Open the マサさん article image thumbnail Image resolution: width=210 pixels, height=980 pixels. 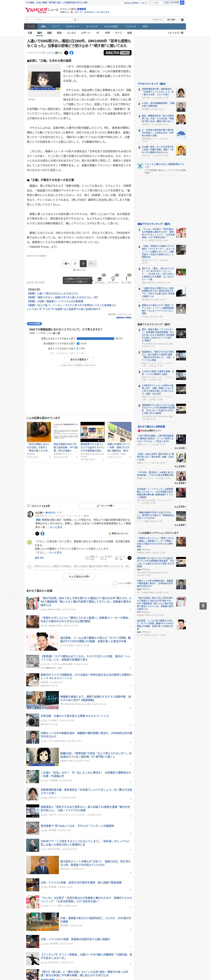(x=44, y=81)
